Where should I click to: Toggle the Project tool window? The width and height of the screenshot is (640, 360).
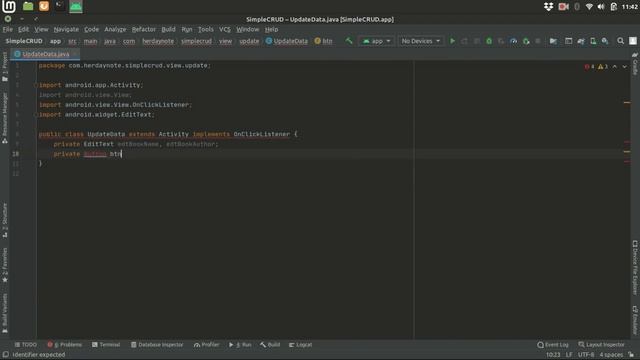click(x=5, y=67)
